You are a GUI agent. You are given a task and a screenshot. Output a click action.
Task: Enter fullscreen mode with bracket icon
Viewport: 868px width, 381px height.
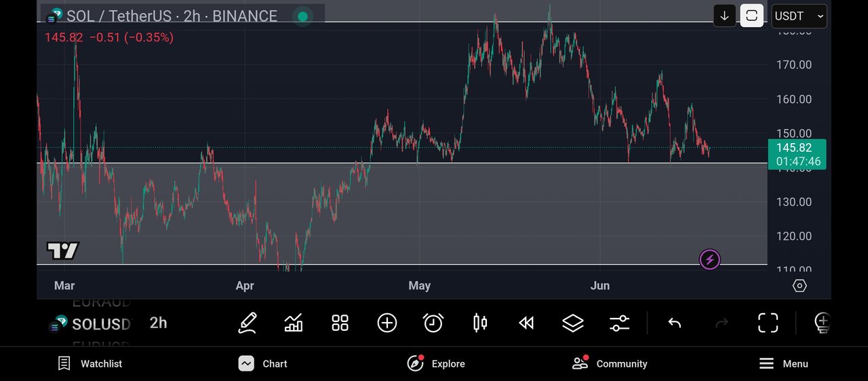768,323
